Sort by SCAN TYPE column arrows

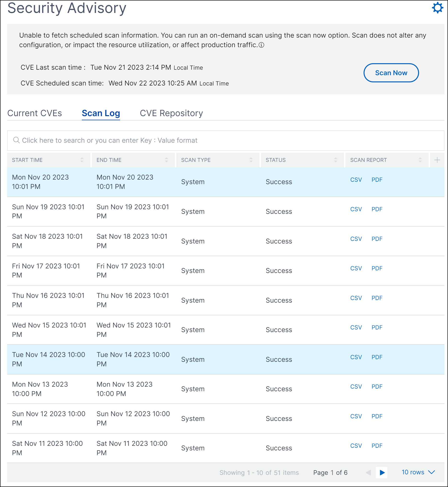coord(251,160)
